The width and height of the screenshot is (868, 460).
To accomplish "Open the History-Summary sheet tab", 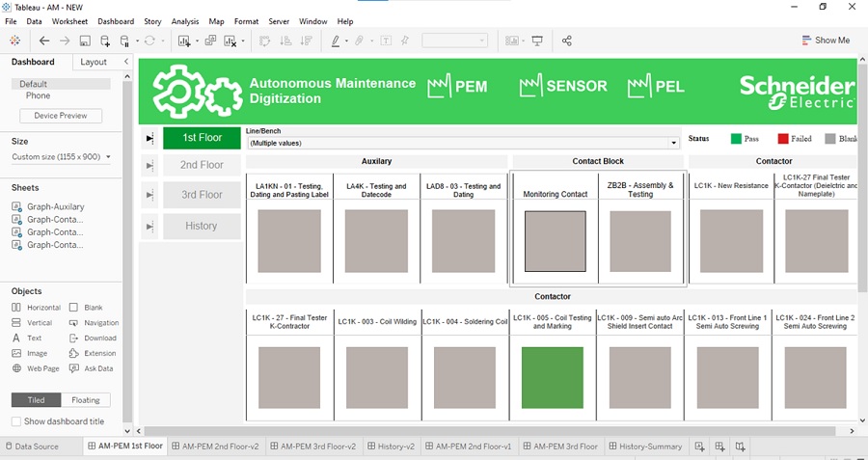I will pyautogui.click(x=645, y=446).
